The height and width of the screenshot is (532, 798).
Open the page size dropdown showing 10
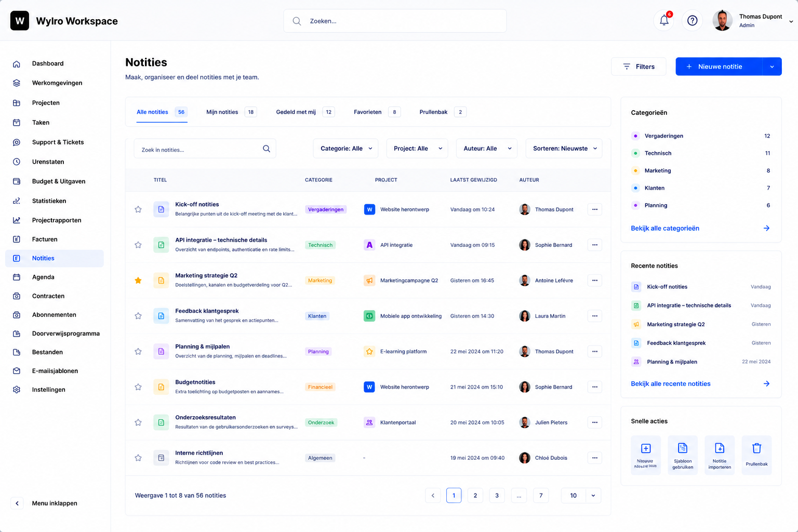coord(581,495)
